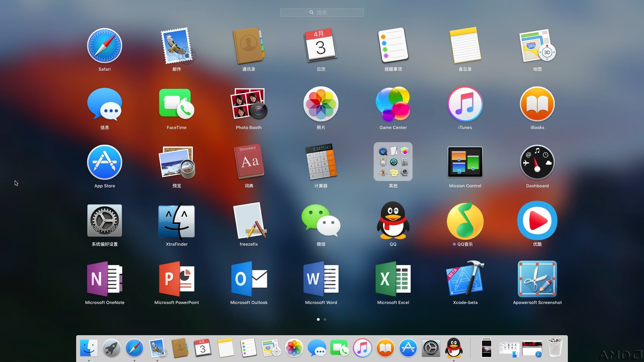The width and height of the screenshot is (644, 362).
Task: Open System Preferences from the Dock
Action: 431,348
